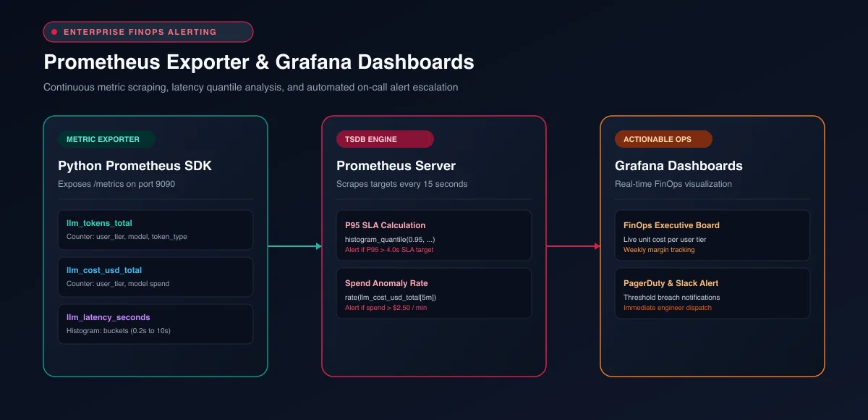The image size is (868, 420).
Task: Click the text Exposes /metrics on port 9090
Action: (x=116, y=184)
